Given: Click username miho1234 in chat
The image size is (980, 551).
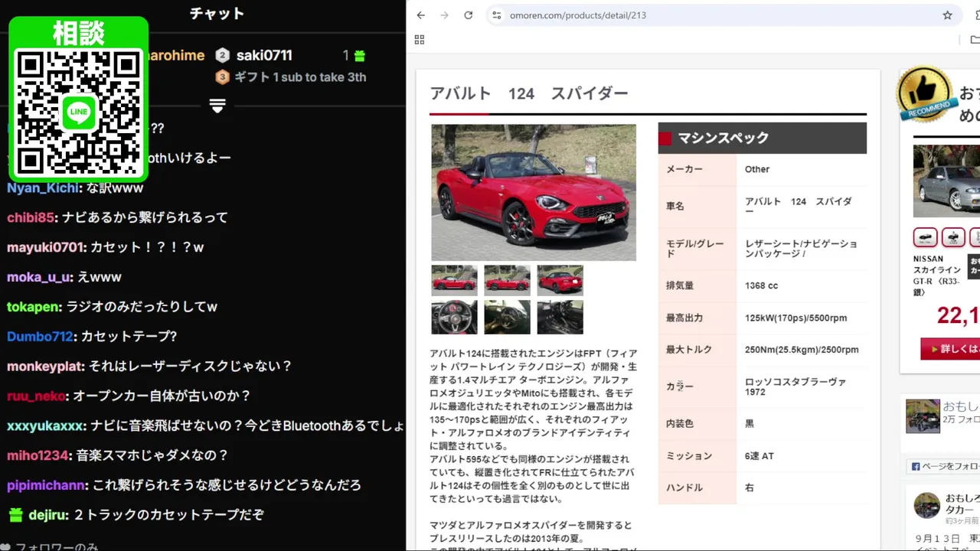Looking at the screenshot, I should tap(38, 455).
